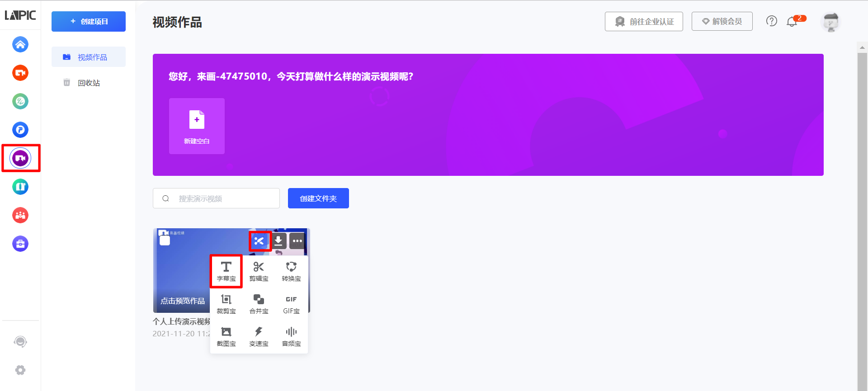868x391 pixels.
Task: Open the green leaf sidebar icon
Action: tap(20, 101)
